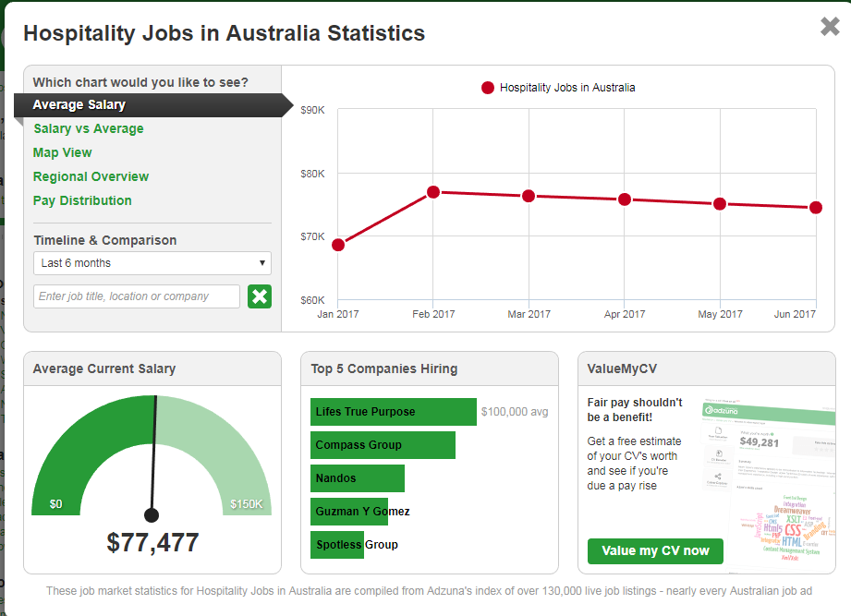Screen dimensions: 851x616
Task: Select the Apr 2017 data point
Action: [x=625, y=199]
